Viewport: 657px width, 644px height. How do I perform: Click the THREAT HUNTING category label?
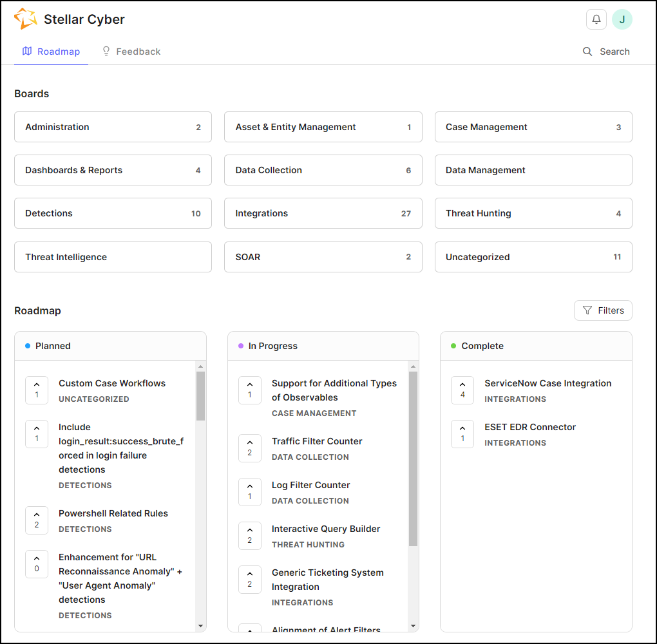coord(308,545)
